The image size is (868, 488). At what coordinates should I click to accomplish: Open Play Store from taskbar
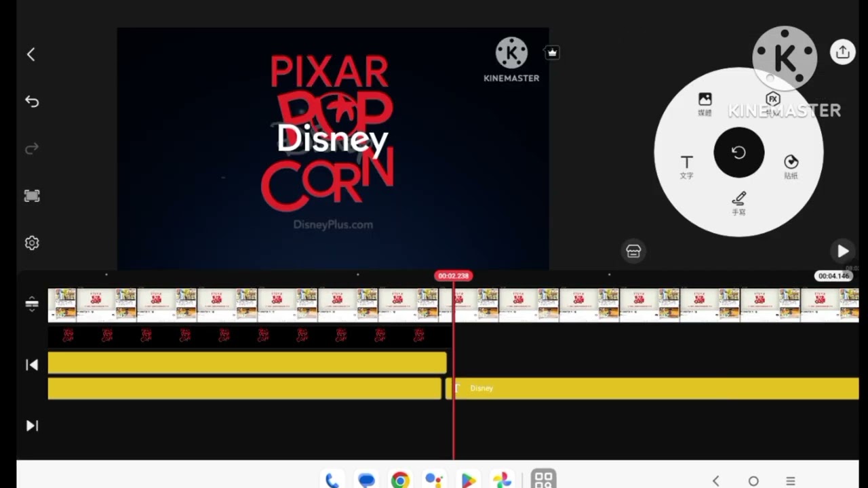[x=469, y=480]
